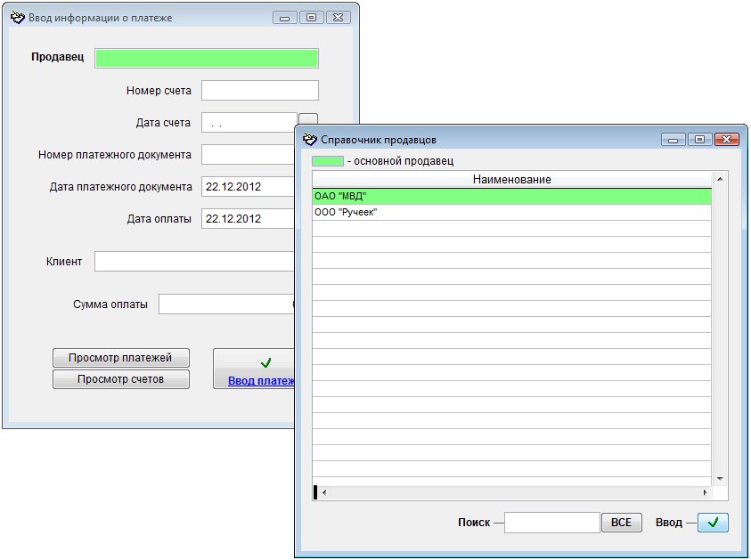
Task: Click the green основной продавец legend swatch
Action: point(328,161)
